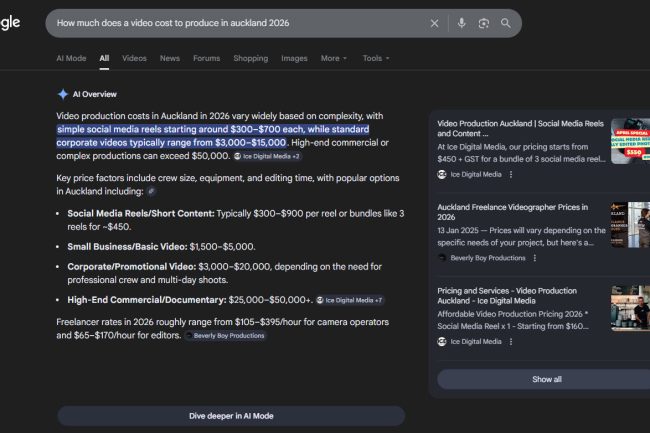Switch to the AI Mode tab

pos(71,58)
